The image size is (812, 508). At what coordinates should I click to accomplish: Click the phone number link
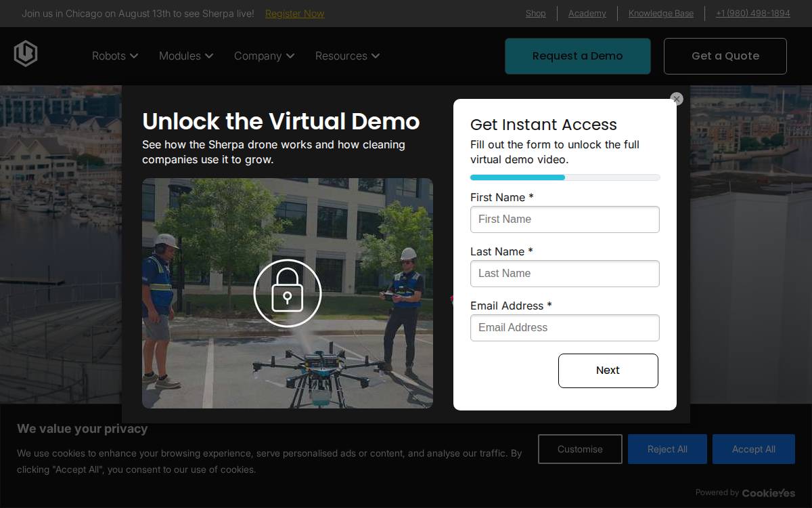coord(753,14)
